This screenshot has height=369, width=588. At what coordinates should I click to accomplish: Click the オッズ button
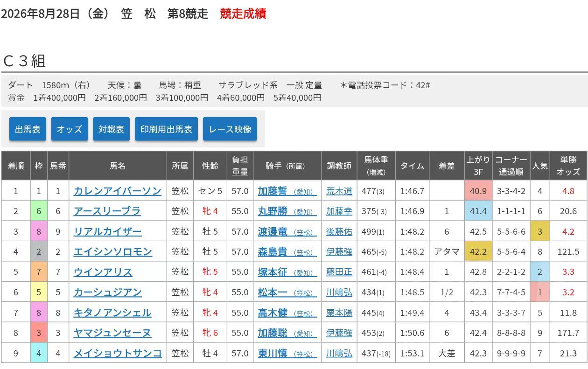point(70,129)
